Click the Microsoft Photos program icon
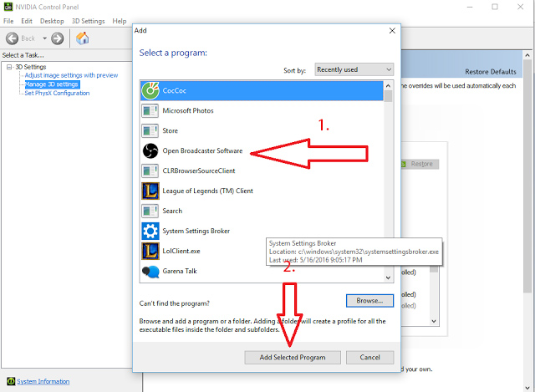This screenshot has width=535, height=392. click(x=150, y=110)
